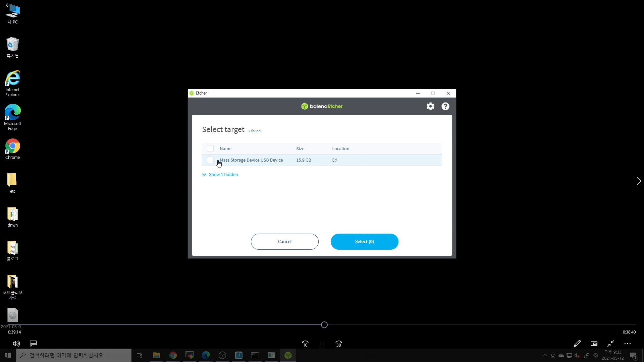Open Etcher settings gear icon

click(x=430, y=106)
